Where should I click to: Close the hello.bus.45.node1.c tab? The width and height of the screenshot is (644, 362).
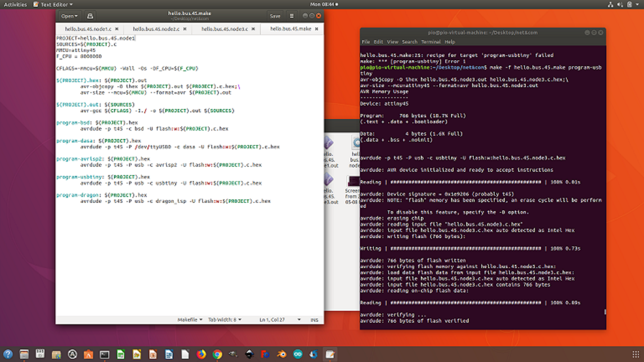pyautogui.click(x=116, y=29)
